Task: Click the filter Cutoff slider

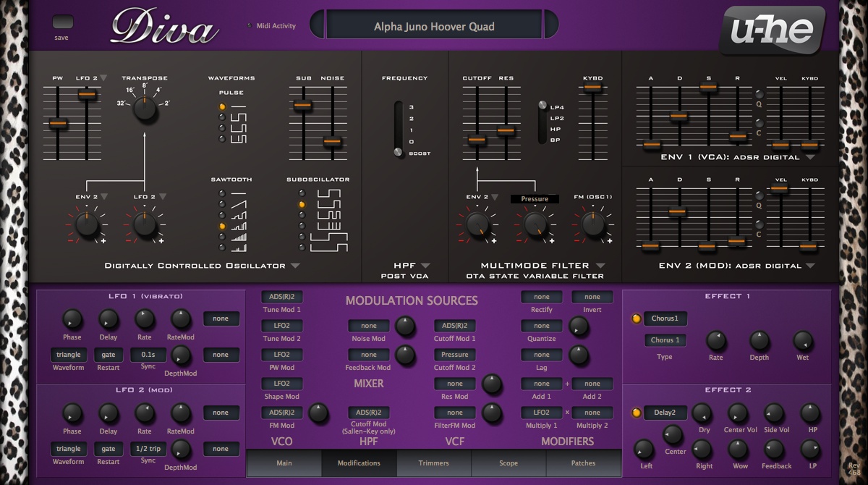Action: [475, 139]
